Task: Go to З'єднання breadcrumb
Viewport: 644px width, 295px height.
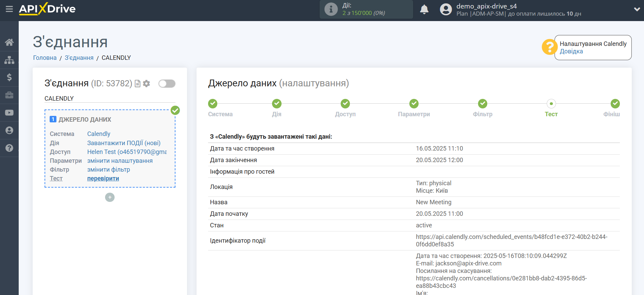Action: coord(79,58)
